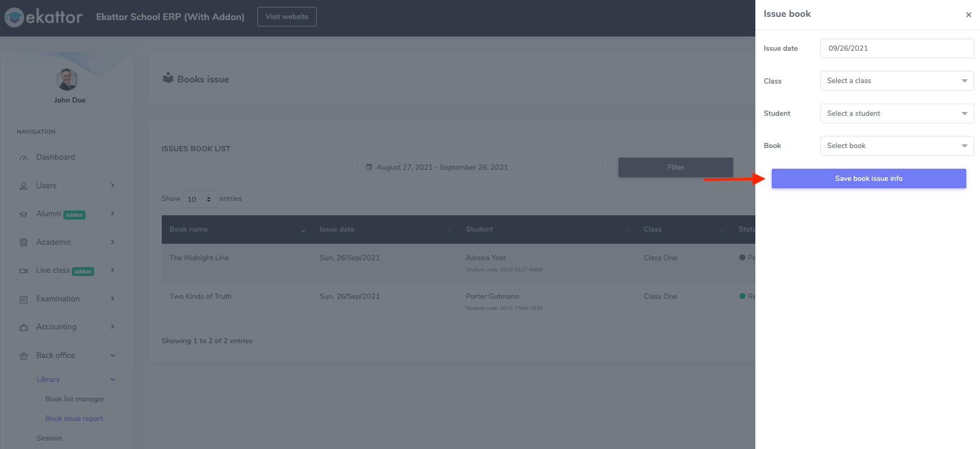Click the Accounting briefcase icon
Screen dimensions: 980x449
23,327
